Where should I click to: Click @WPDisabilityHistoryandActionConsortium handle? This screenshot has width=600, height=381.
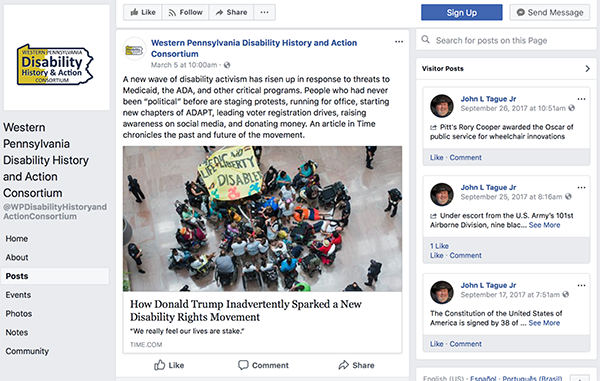(x=55, y=212)
